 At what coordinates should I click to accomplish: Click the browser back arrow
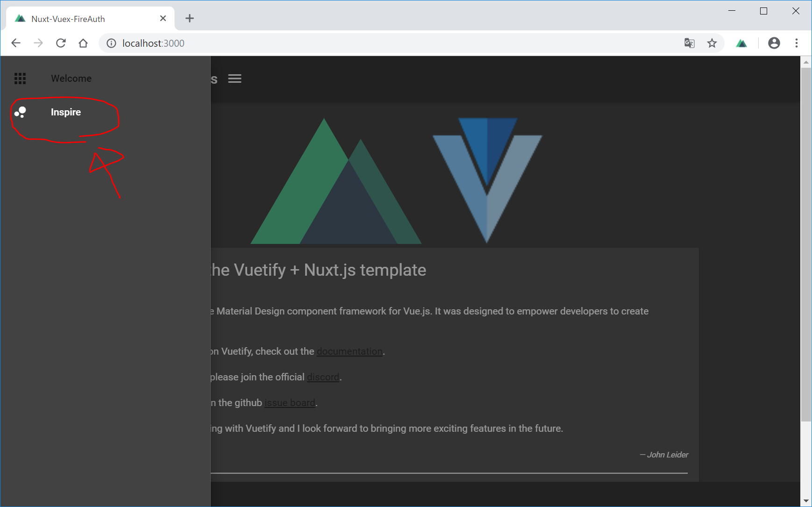pyautogui.click(x=16, y=43)
